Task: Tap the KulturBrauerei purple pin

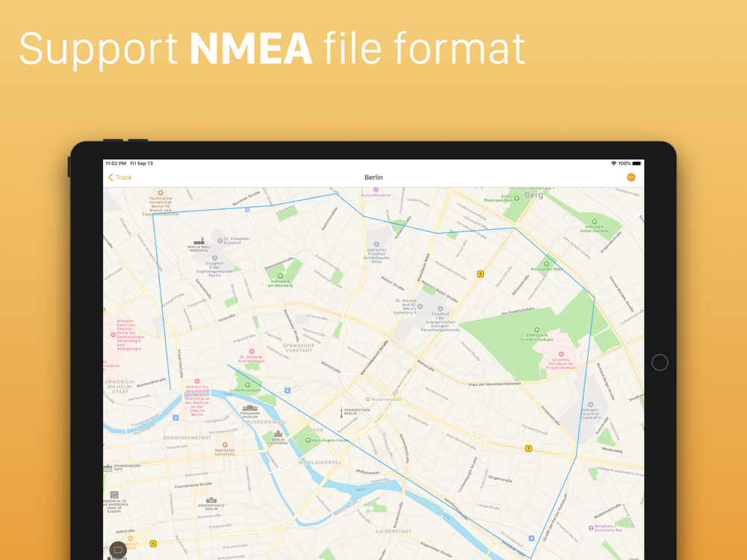Action: click(376, 190)
